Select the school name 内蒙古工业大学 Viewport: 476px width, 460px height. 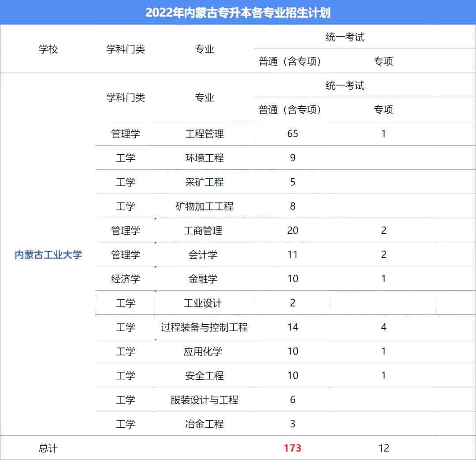[48, 254]
